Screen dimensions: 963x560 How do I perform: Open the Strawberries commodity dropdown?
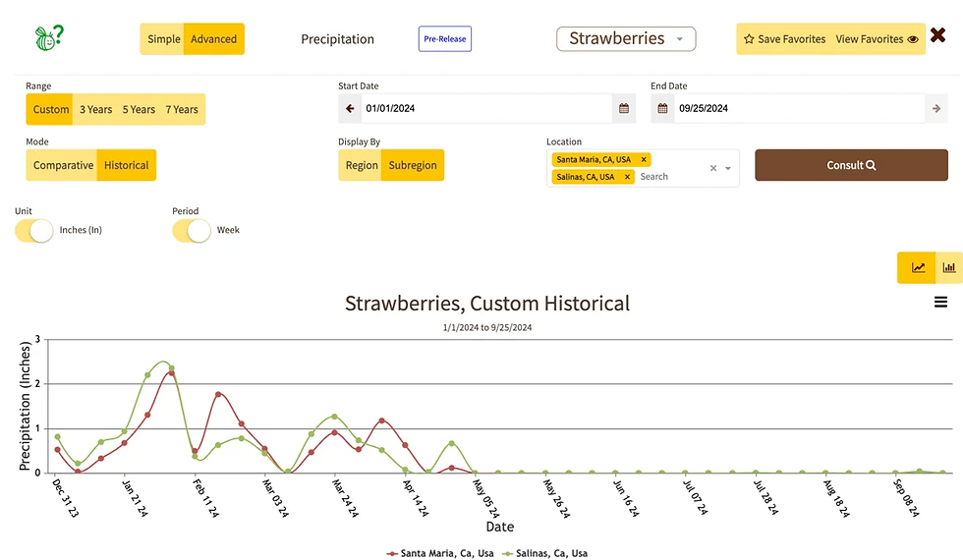click(626, 39)
